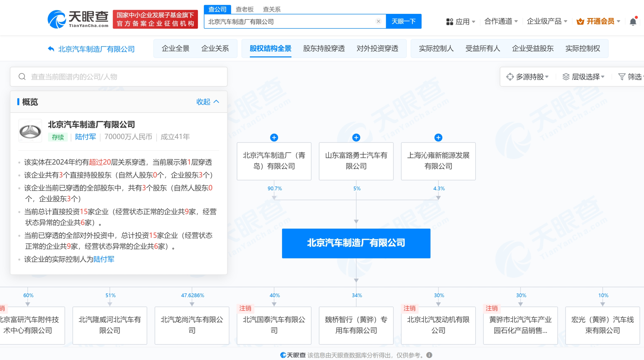Open the 对外投资穿透 tab
The image size is (644, 360).
[x=377, y=49]
